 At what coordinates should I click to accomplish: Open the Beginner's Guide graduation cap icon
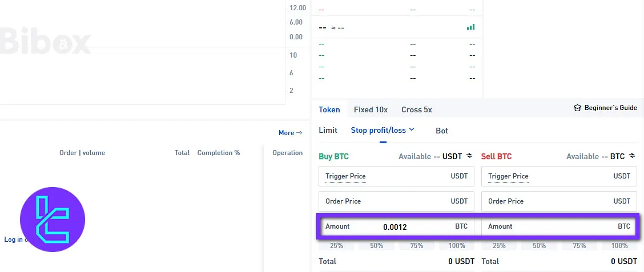click(x=577, y=108)
